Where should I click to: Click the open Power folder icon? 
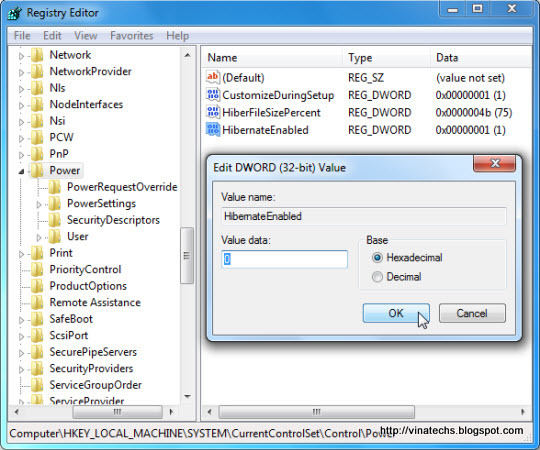click(x=37, y=170)
